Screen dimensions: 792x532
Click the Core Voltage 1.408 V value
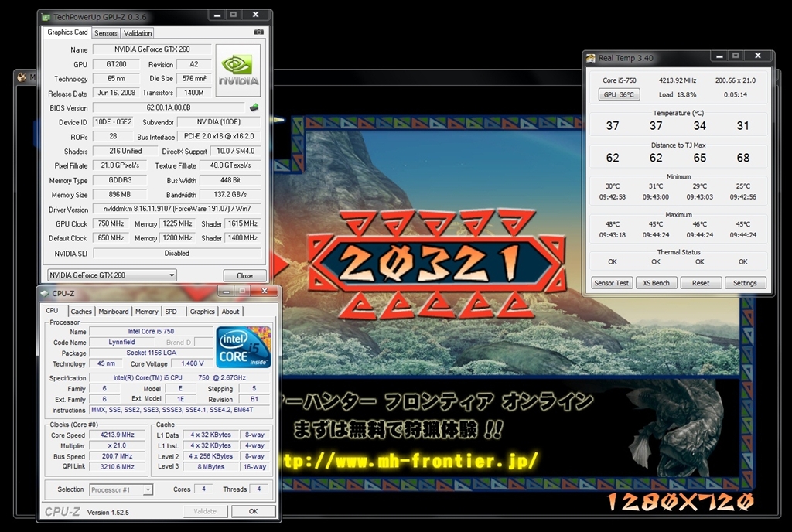coord(192,363)
